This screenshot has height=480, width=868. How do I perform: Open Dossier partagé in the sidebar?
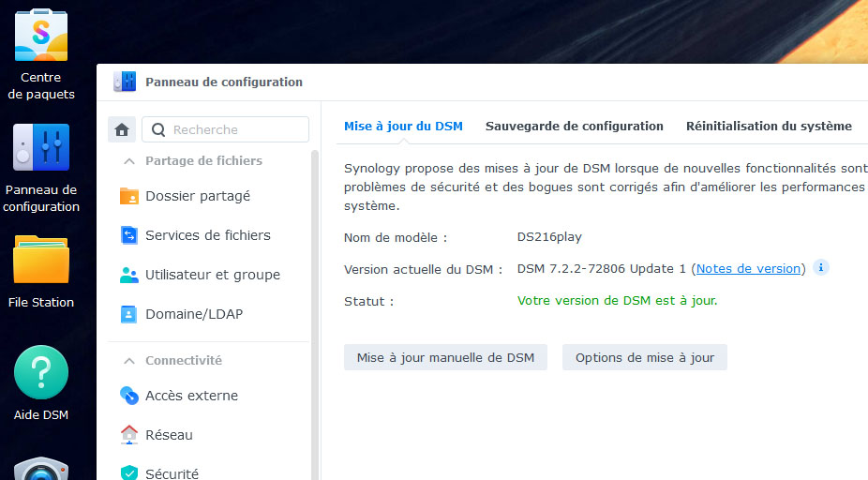pyautogui.click(x=197, y=197)
